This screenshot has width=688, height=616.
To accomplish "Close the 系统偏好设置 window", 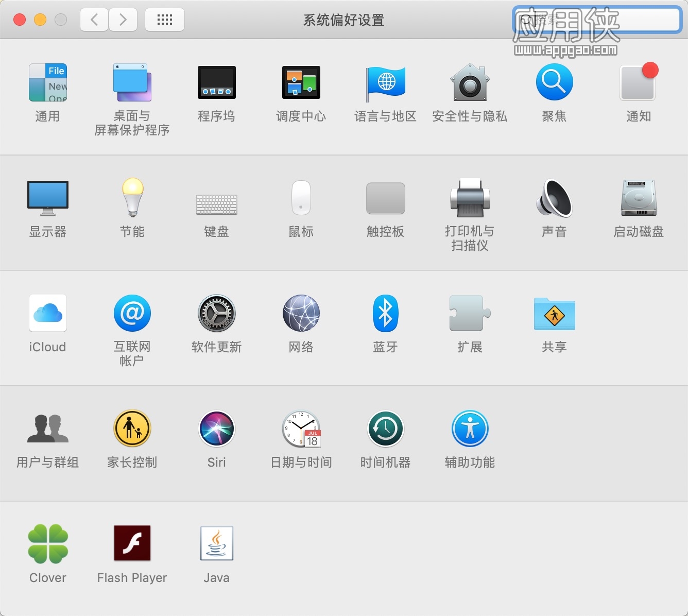I will pos(20,20).
